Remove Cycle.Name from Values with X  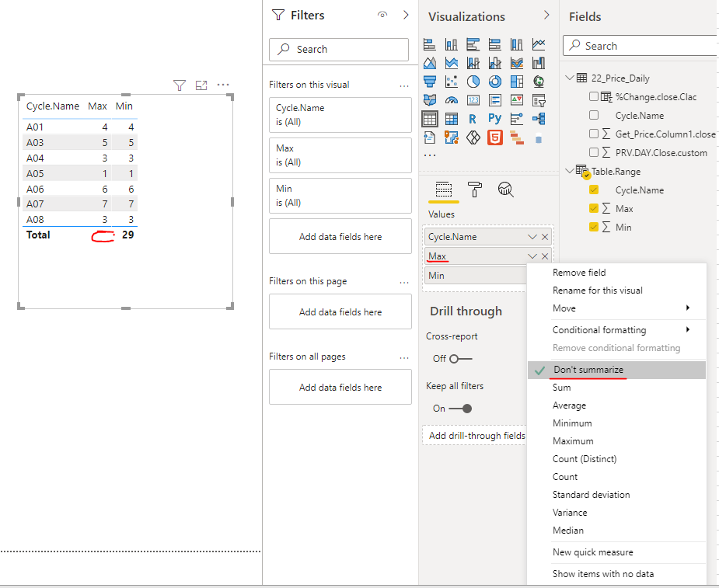click(x=545, y=237)
